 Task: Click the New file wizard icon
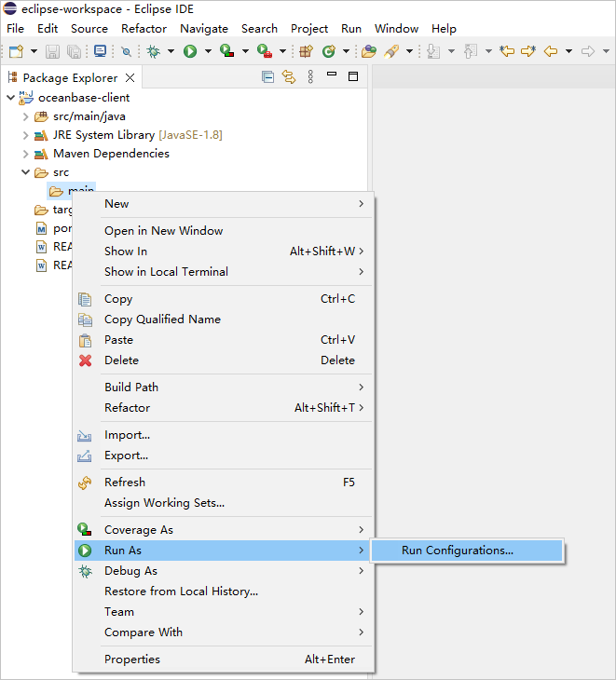[16, 51]
